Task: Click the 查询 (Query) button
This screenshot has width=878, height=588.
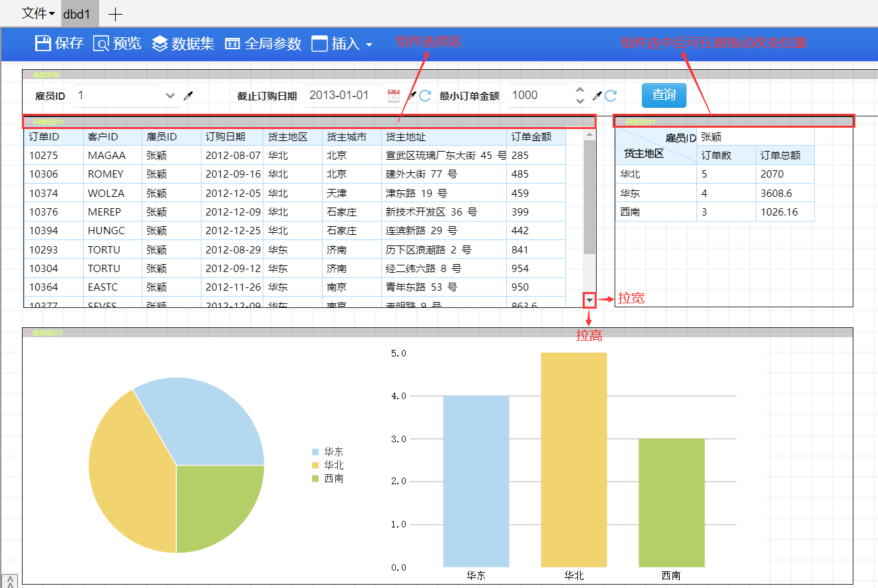Action: (x=663, y=95)
